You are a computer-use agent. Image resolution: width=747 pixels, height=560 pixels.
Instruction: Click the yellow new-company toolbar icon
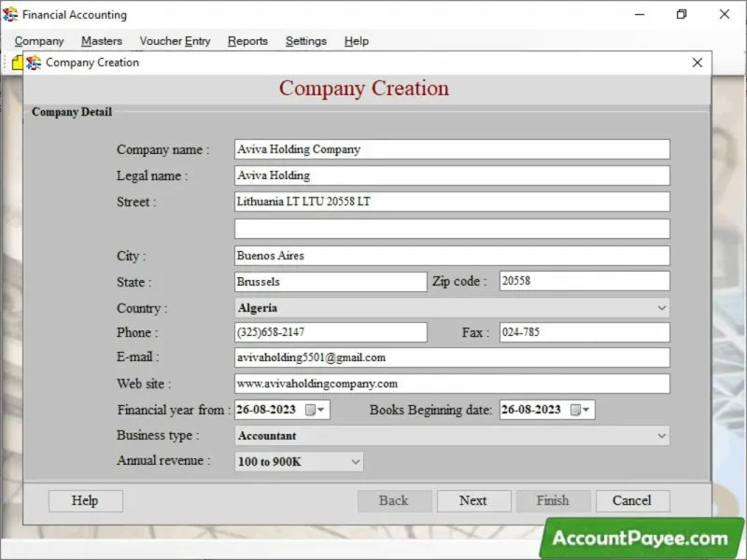click(x=17, y=63)
